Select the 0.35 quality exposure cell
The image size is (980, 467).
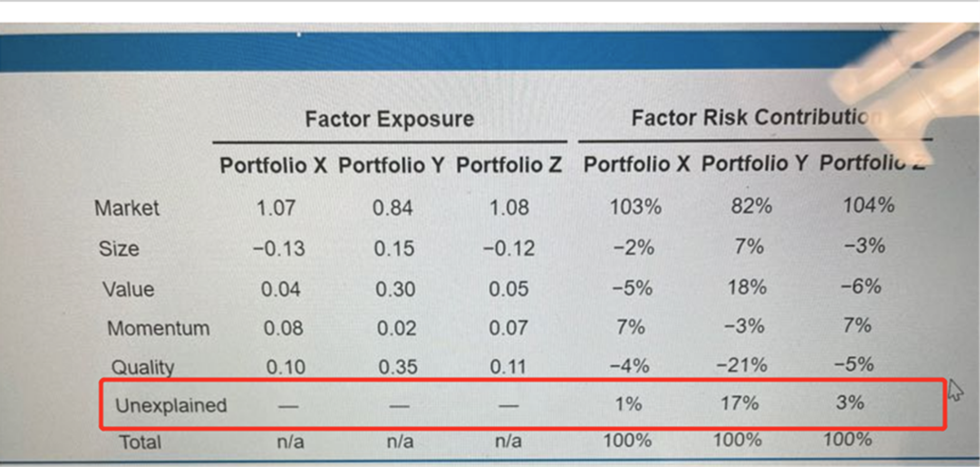[x=397, y=367]
